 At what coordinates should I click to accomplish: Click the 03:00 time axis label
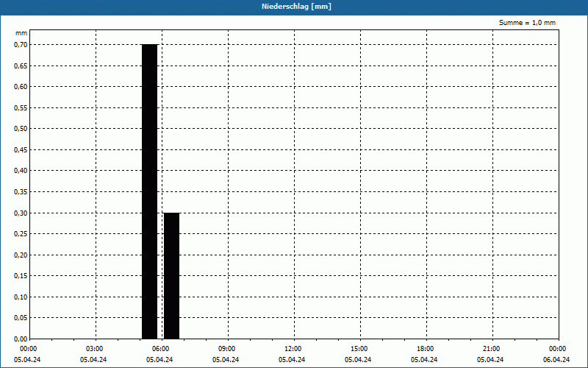coord(95,349)
